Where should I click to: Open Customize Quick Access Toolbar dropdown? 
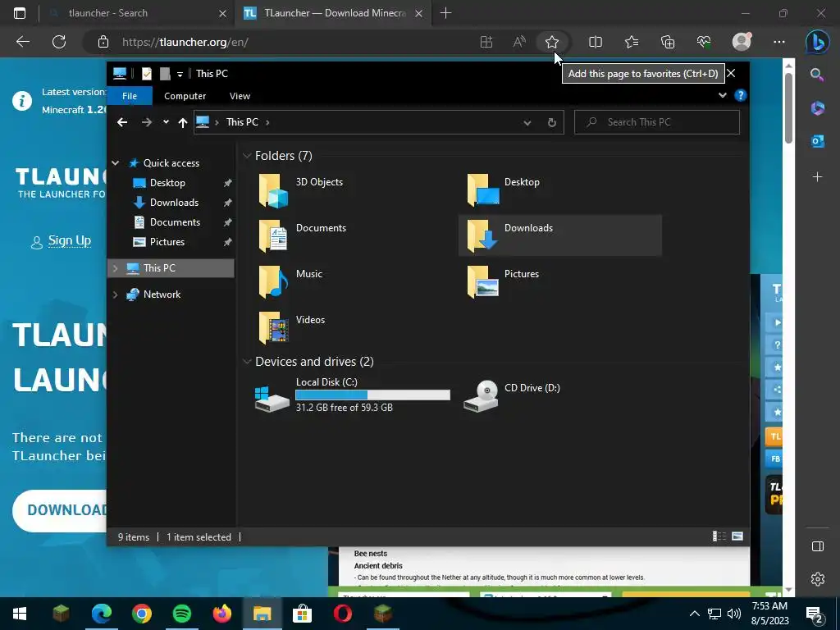pos(180,74)
